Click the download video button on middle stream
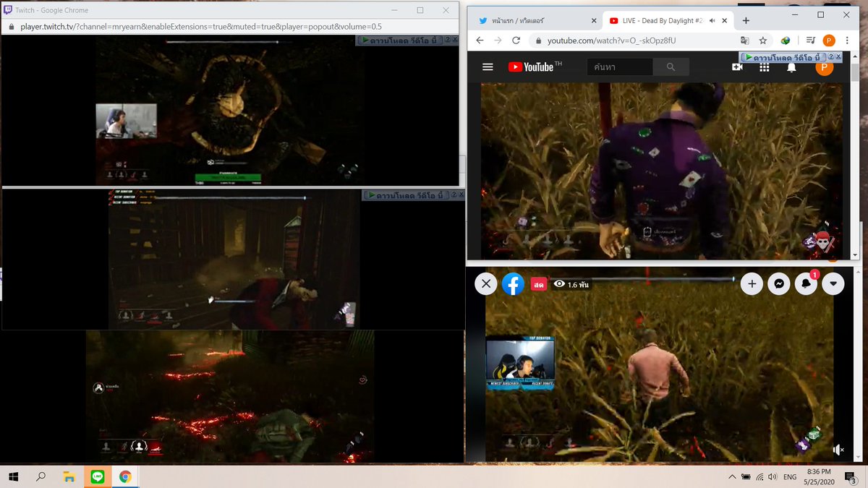868x488 pixels. [x=406, y=194]
